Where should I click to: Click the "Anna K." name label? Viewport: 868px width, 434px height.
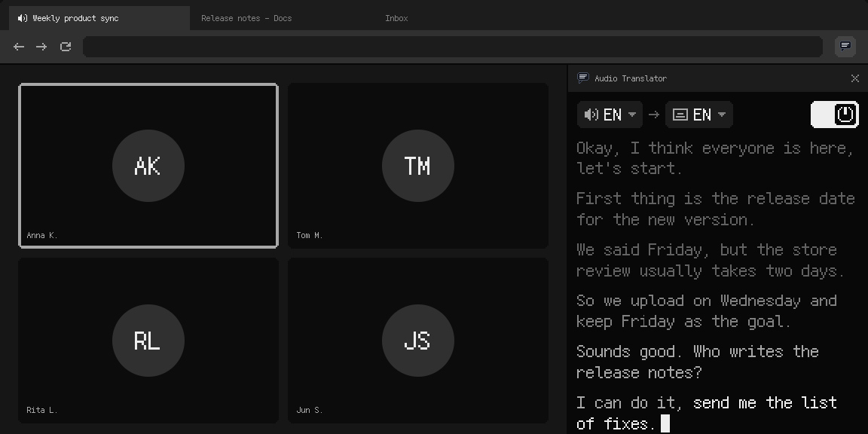(x=42, y=235)
